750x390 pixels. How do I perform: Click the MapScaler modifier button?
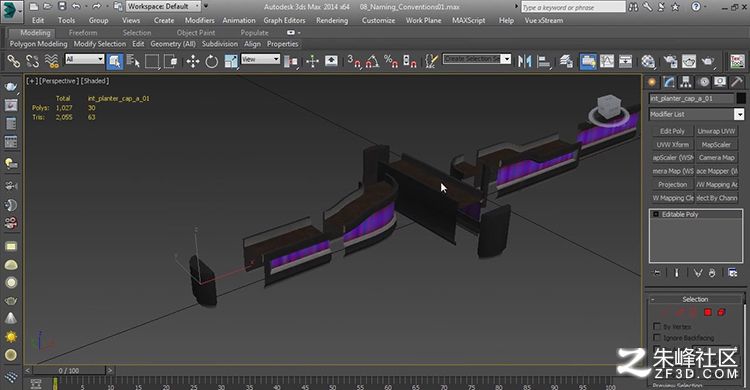[x=716, y=145]
